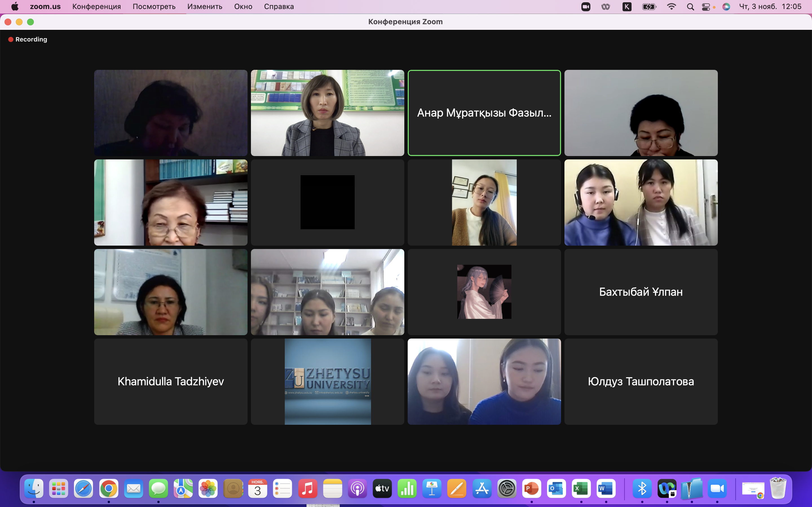The image size is (812, 507).
Task: Open Google Chrome from the Dock
Action: click(109, 489)
